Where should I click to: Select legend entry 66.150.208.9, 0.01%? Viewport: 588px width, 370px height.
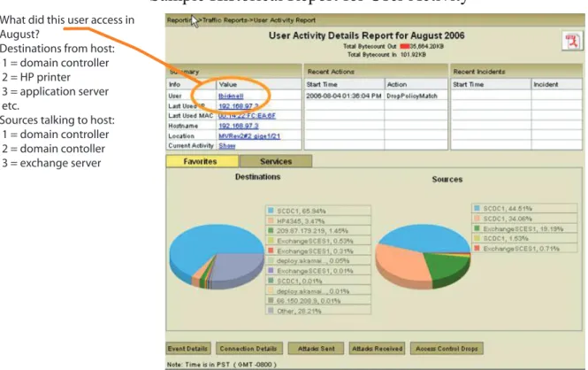point(318,301)
